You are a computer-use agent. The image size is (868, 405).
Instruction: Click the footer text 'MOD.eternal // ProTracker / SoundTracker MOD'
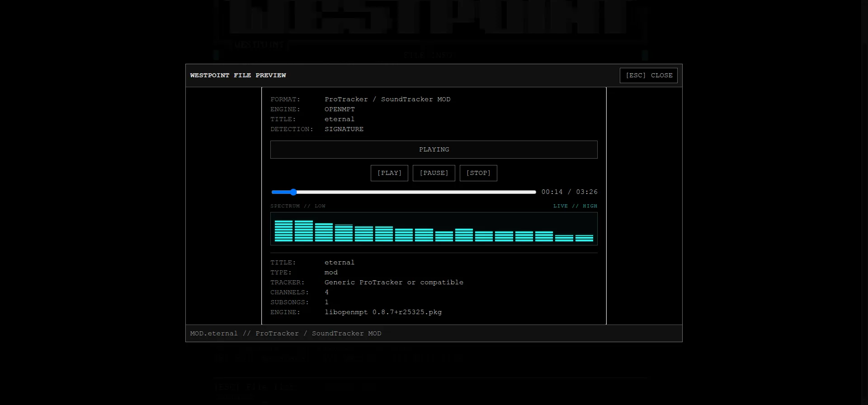point(286,334)
